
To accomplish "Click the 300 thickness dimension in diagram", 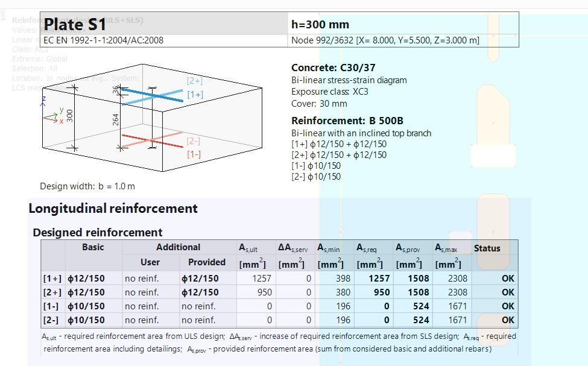I will [69, 116].
